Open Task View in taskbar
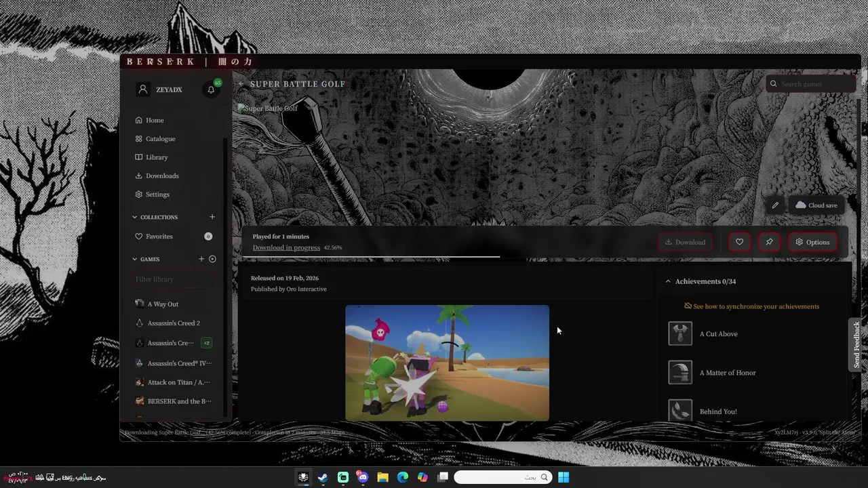868x488 pixels. (443, 477)
